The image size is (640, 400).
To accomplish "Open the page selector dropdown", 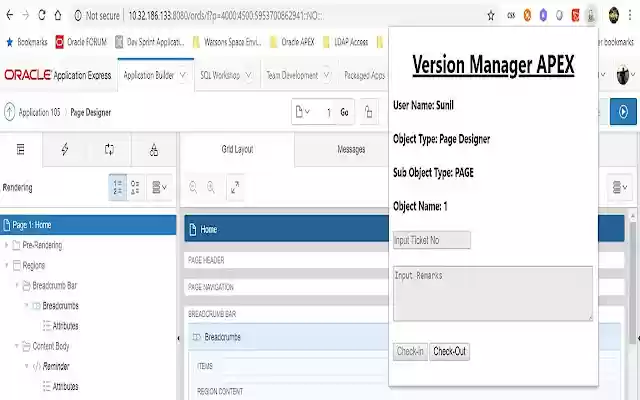I will click(x=302, y=112).
